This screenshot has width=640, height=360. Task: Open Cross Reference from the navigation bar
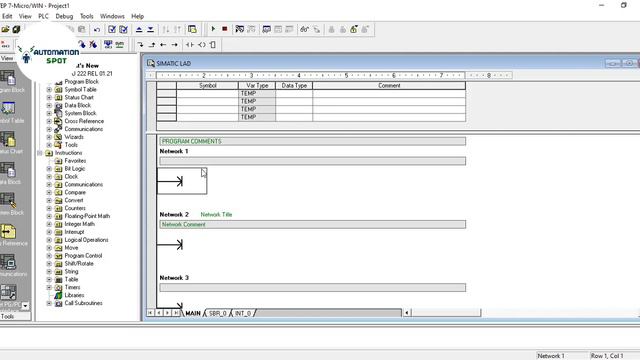coord(8,235)
